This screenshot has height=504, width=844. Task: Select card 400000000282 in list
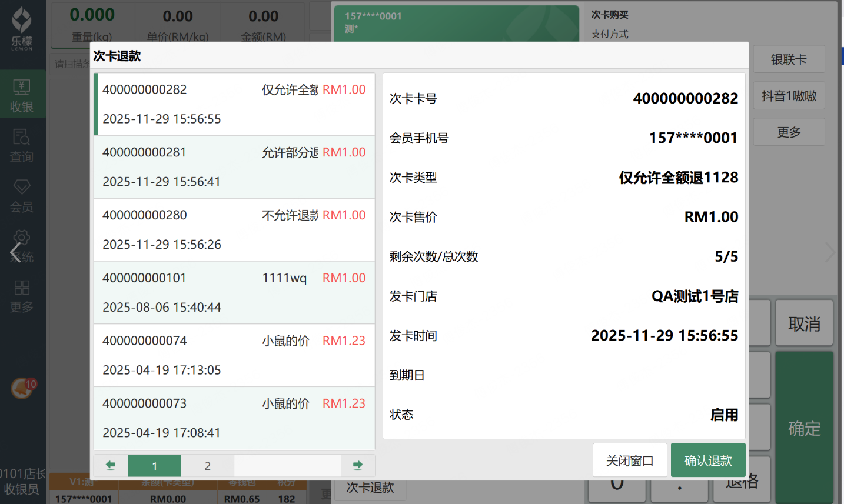pyautogui.click(x=234, y=104)
